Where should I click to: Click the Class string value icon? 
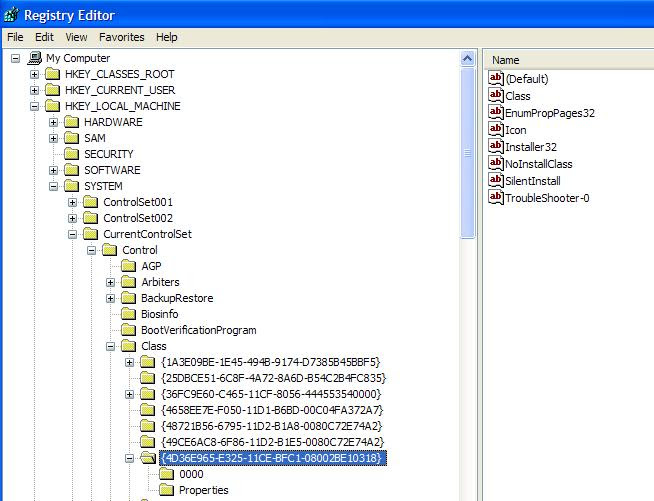coord(496,96)
